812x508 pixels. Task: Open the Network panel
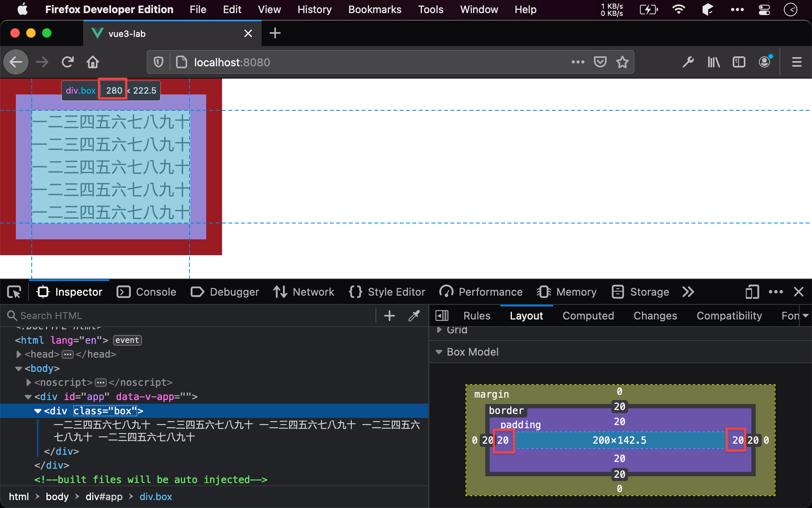point(303,292)
